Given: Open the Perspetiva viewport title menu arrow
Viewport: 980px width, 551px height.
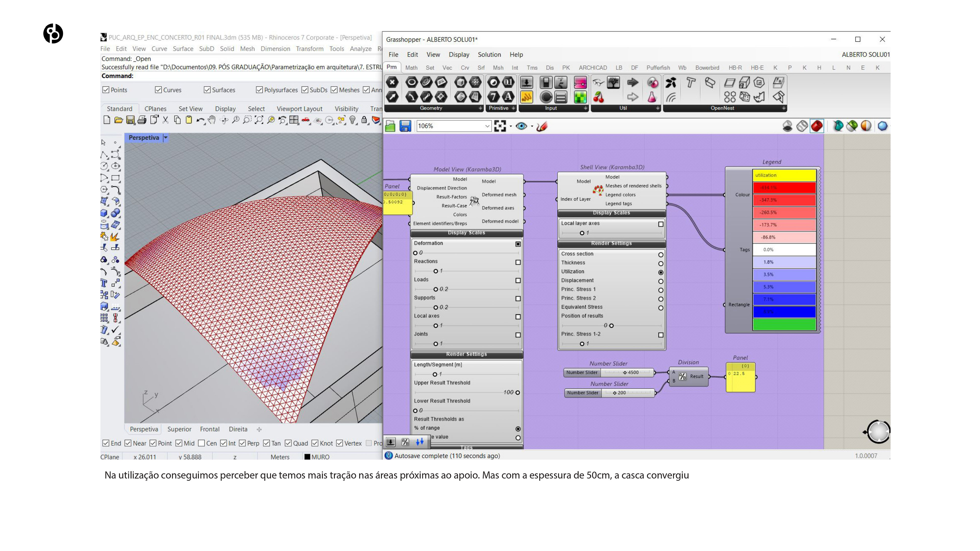Looking at the screenshot, I should [x=165, y=138].
